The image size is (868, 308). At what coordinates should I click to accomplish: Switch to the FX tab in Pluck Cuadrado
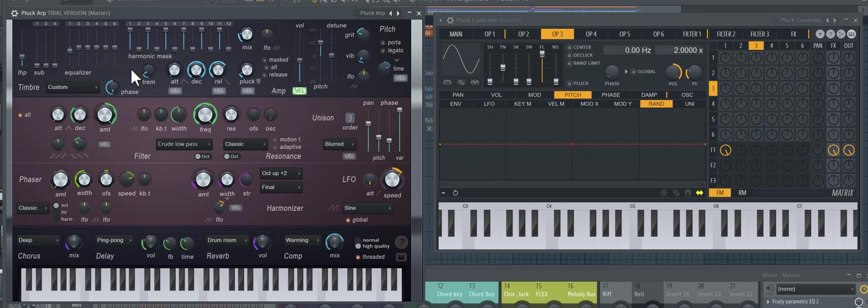[x=794, y=34]
